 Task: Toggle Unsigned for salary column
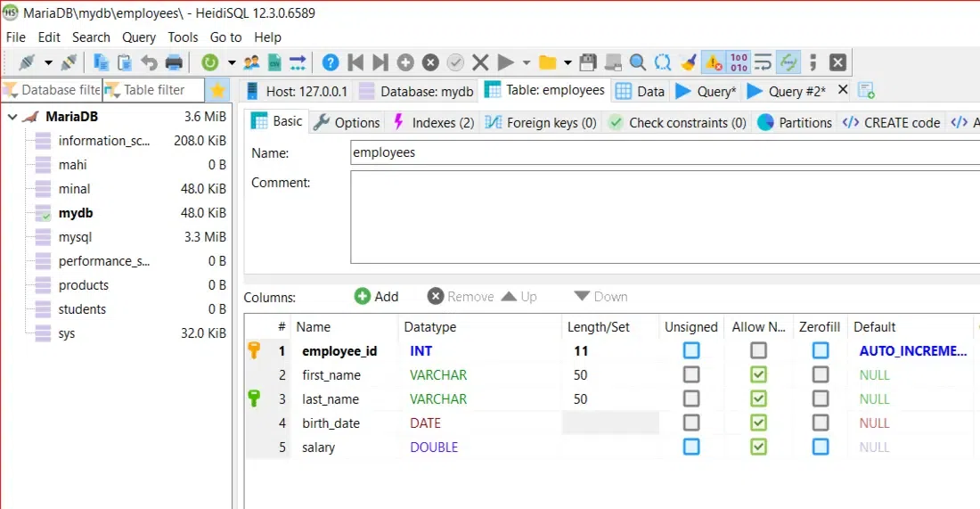(691, 447)
